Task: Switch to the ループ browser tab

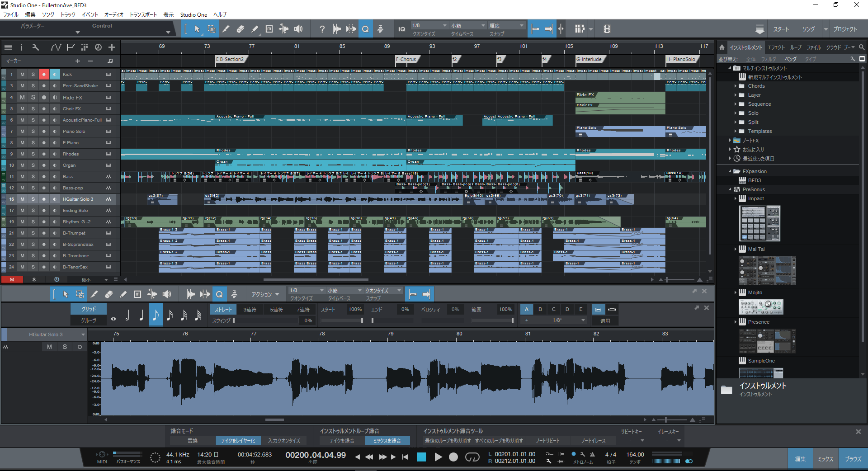Action: pos(796,47)
